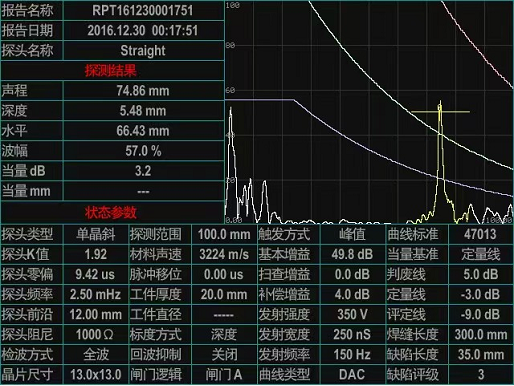The height and width of the screenshot is (386, 514).
Task: Click the horizontal 66.43 mm value
Action: pyautogui.click(x=143, y=131)
